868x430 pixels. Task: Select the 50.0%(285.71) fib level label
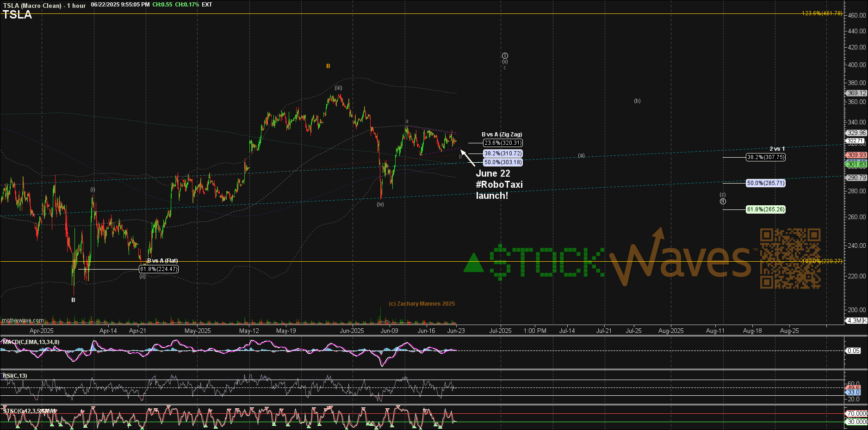coord(765,183)
